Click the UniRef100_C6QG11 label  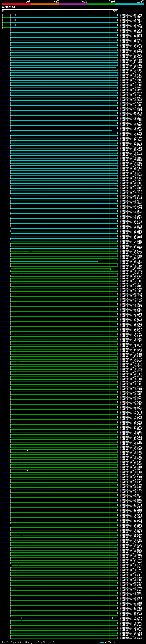click(x=131, y=565)
